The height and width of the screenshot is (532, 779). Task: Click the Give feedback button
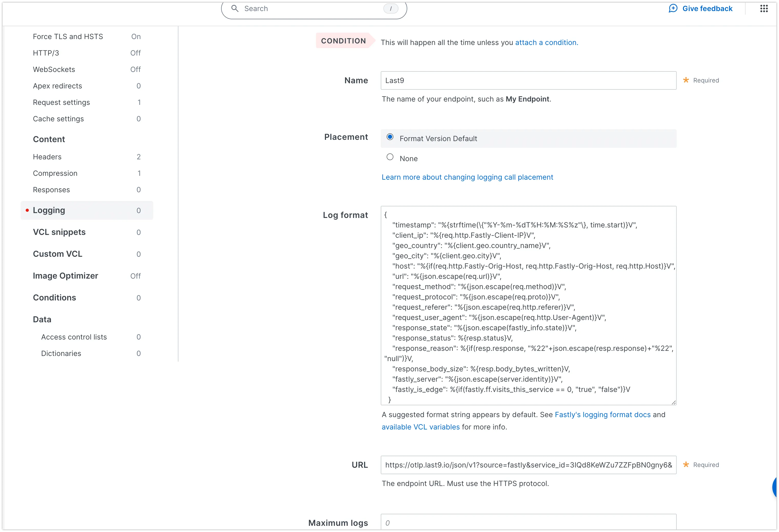707,8
